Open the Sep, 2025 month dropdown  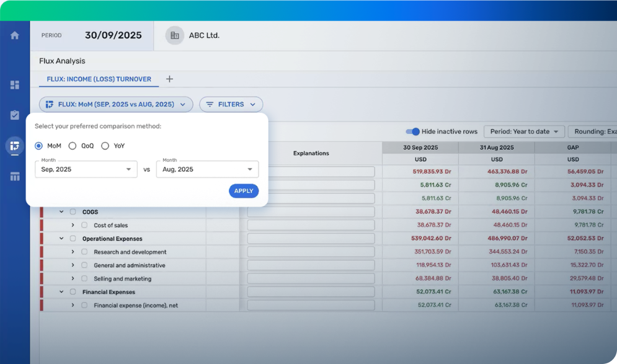pos(86,169)
